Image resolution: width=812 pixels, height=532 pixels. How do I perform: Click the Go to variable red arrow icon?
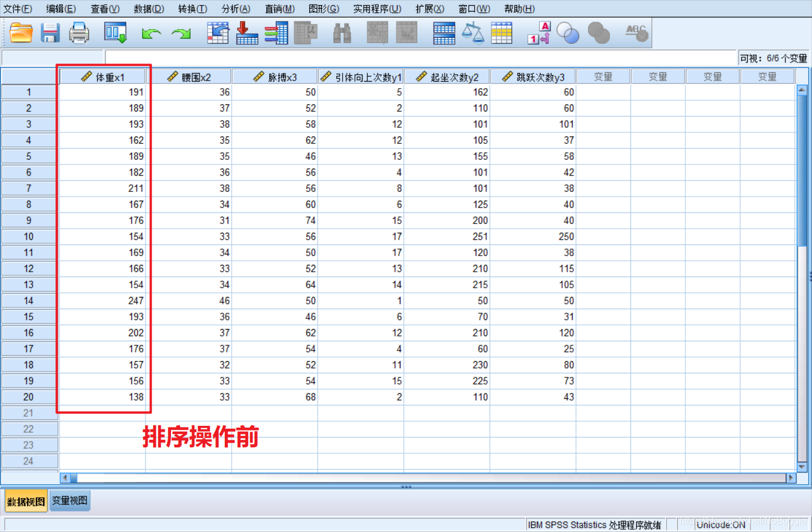tap(246, 33)
